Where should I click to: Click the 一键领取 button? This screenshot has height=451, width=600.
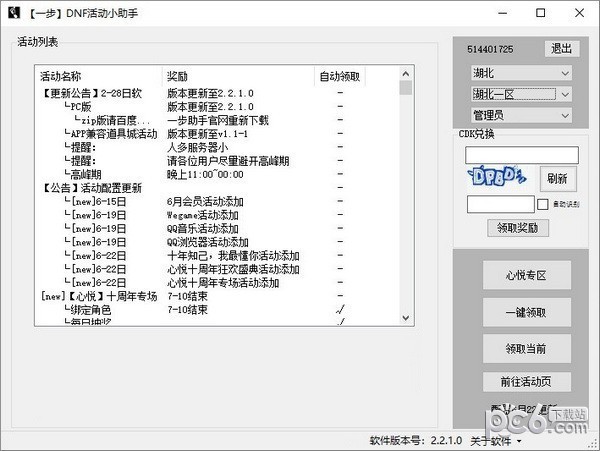point(527,313)
